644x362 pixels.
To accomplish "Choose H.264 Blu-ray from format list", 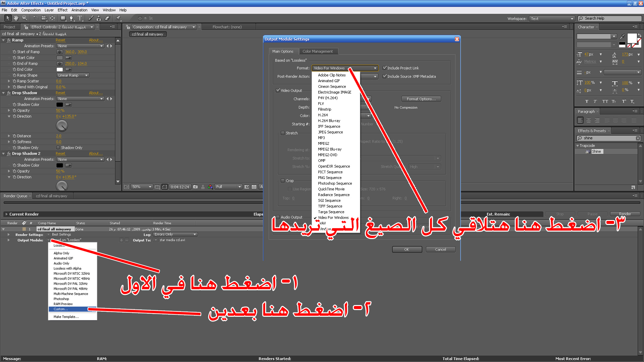I will (x=329, y=121).
